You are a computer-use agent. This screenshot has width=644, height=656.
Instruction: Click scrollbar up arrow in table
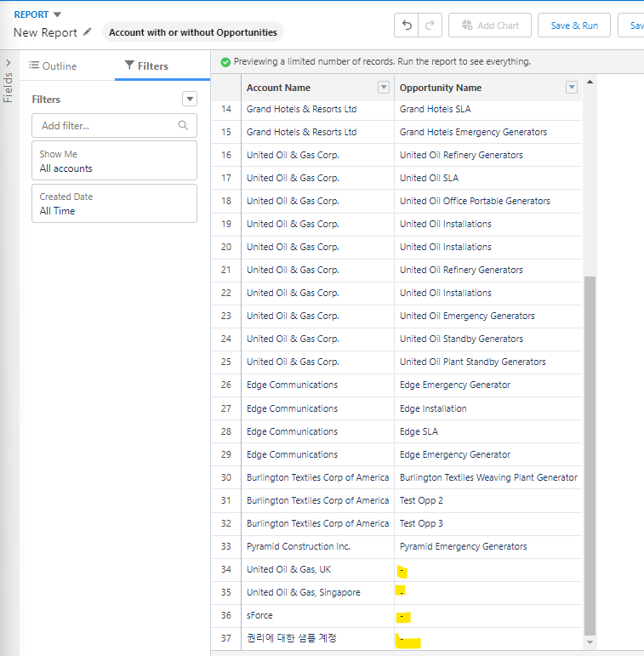point(590,82)
